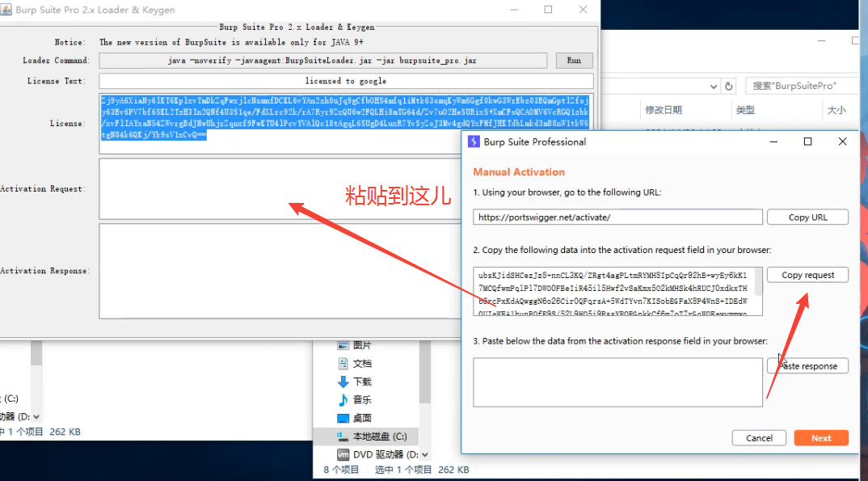Click the Burp Suite Professional lightning icon in title bar
The image size is (868, 481).
pyautogui.click(x=474, y=141)
